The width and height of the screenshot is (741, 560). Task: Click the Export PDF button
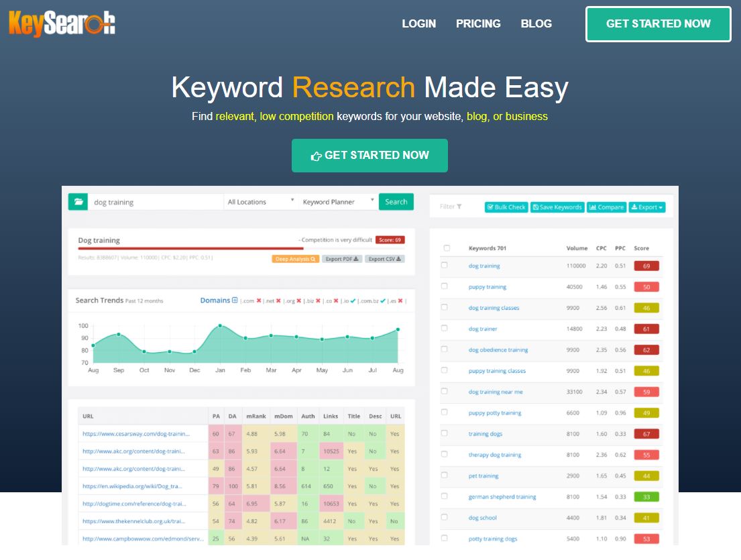[342, 259]
